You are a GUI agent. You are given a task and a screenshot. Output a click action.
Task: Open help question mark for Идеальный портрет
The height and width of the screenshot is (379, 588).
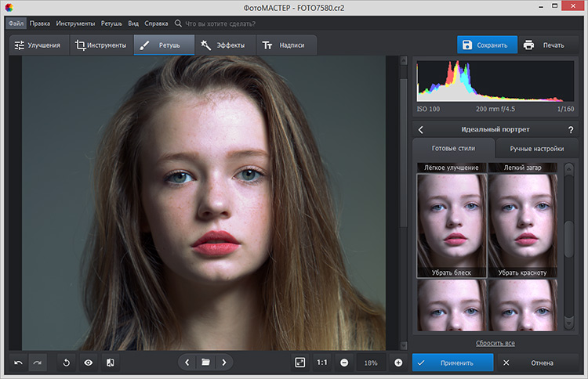click(570, 129)
